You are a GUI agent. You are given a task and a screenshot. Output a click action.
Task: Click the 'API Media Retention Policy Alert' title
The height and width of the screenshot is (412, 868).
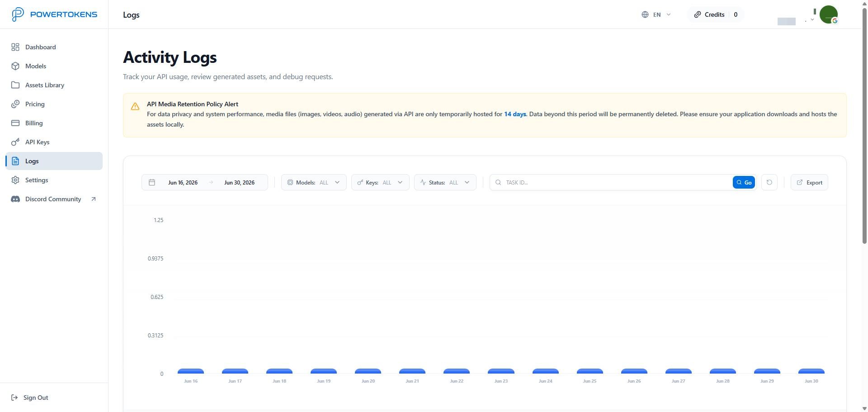(x=193, y=104)
